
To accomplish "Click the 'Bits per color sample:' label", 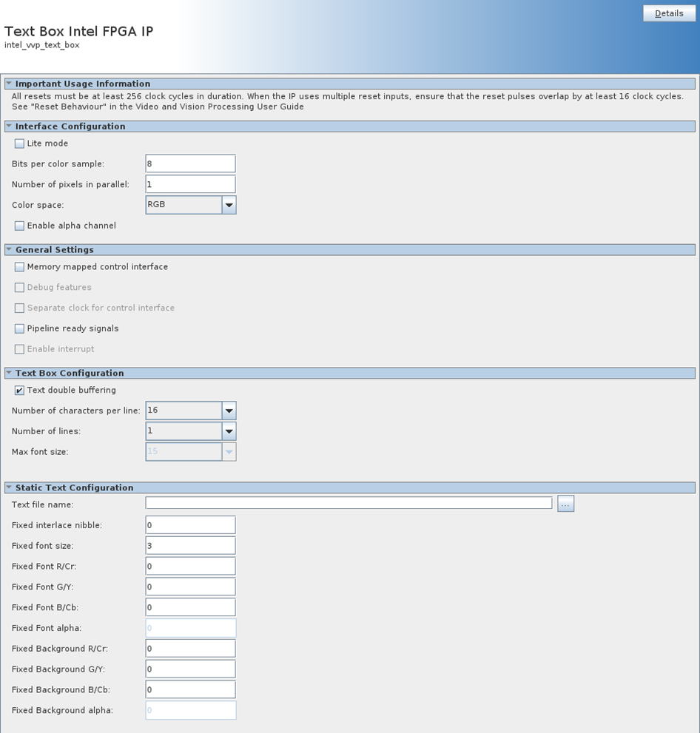I will [x=58, y=164].
